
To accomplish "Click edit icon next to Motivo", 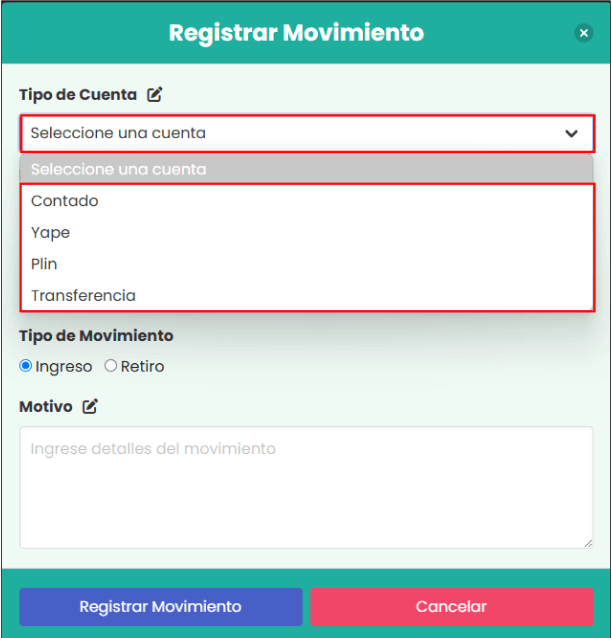I will [90, 407].
